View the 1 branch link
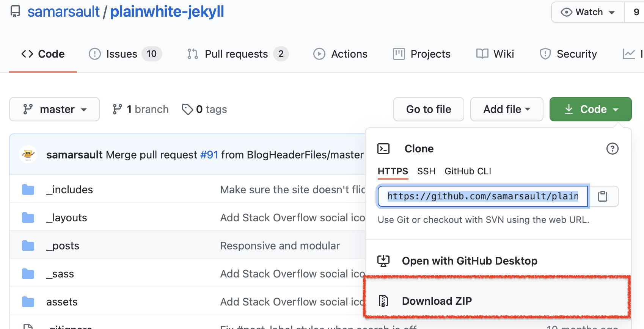644x329 pixels. coord(140,109)
